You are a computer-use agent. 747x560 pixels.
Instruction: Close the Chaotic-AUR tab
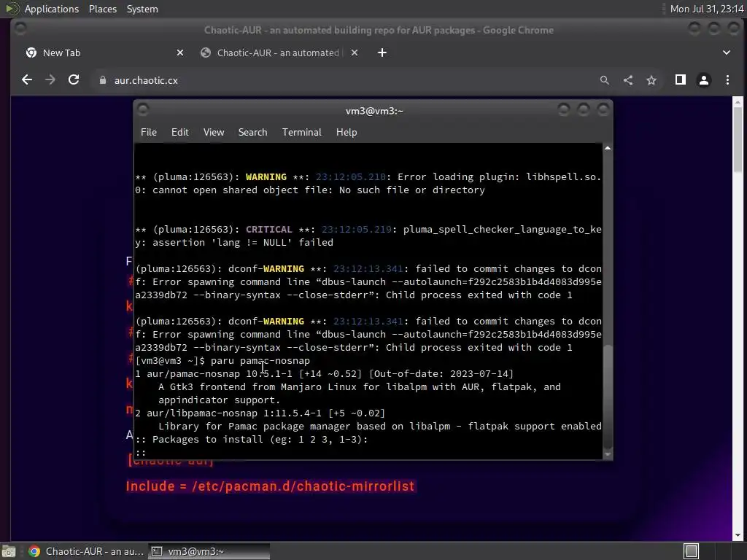pos(355,52)
